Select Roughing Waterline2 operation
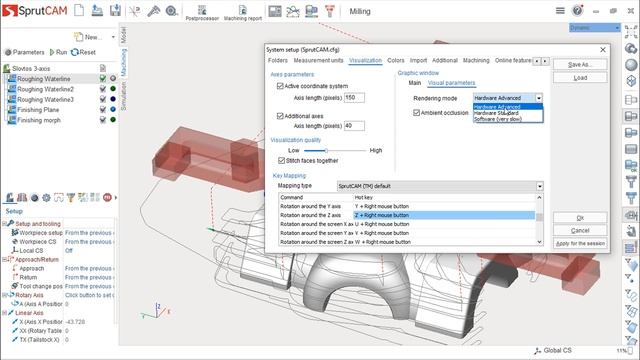The image size is (640, 360). click(x=45, y=89)
